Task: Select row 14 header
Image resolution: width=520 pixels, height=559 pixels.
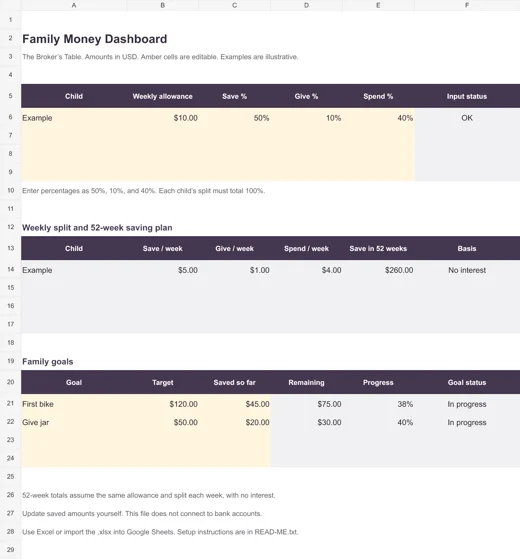Action: coord(10,270)
